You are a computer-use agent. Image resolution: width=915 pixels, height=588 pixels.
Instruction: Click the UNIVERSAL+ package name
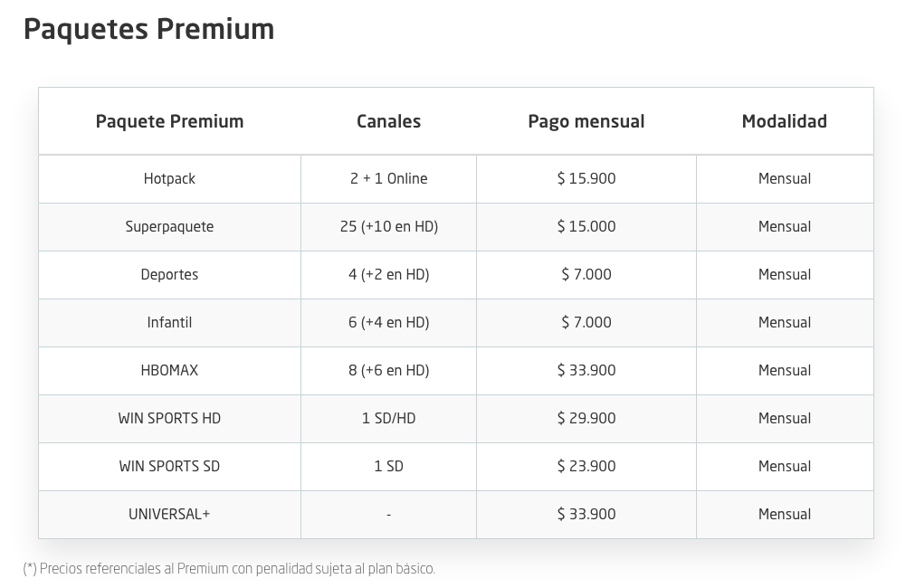point(169,514)
